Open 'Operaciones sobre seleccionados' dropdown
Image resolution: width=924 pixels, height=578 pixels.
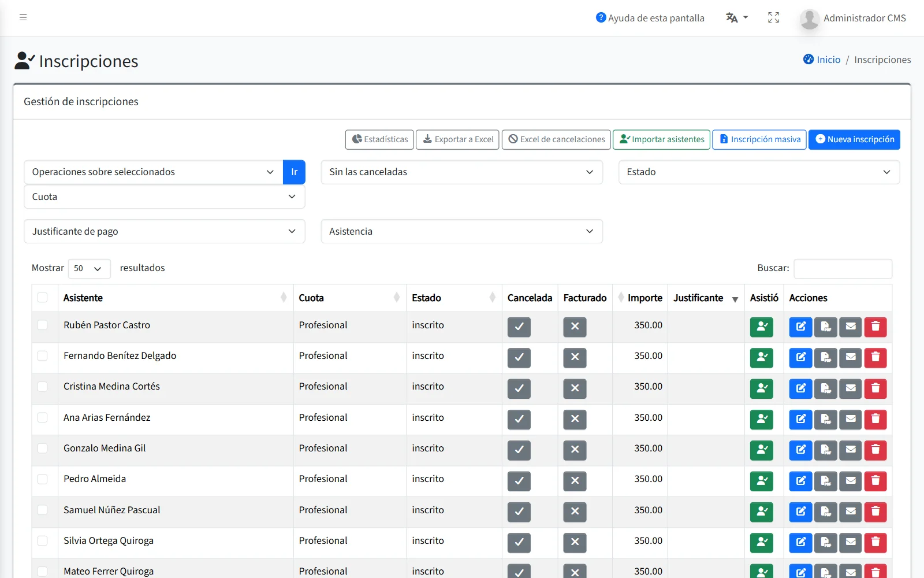pos(154,172)
